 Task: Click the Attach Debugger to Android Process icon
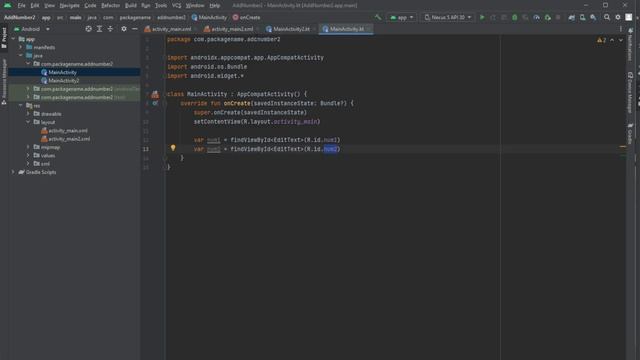pyautogui.click(x=547, y=17)
